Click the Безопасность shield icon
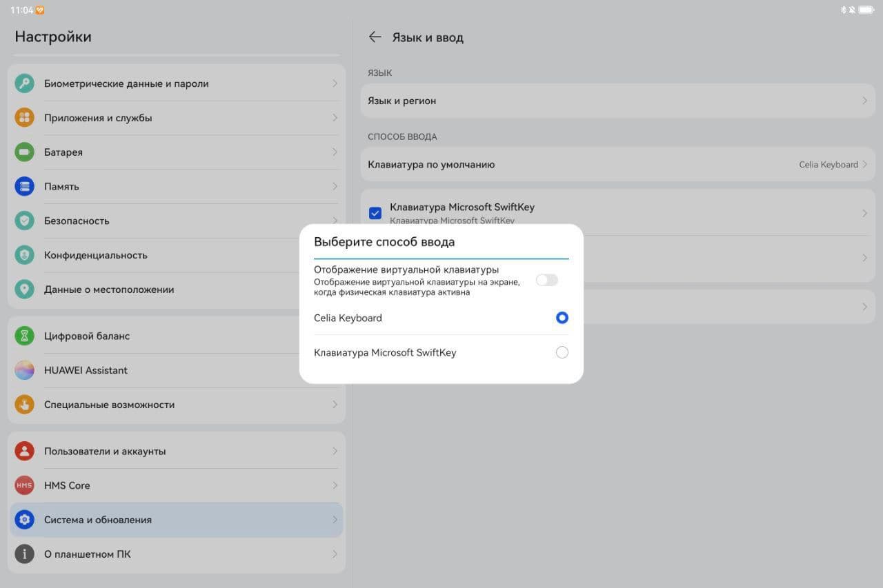 tap(25, 221)
